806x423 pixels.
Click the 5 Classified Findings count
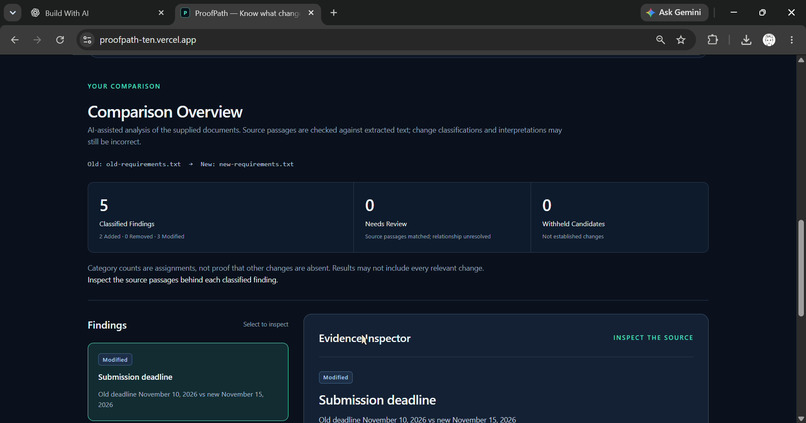tap(104, 206)
